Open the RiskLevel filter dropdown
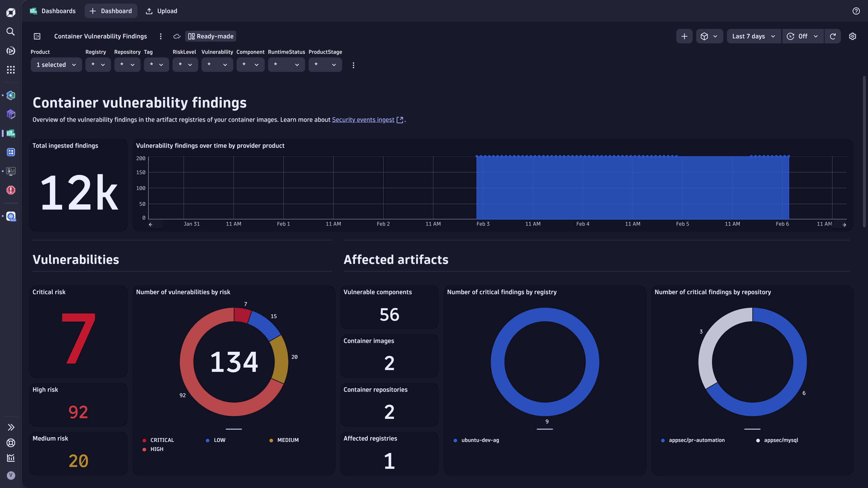The image size is (868, 488). click(x=185, y=65)
